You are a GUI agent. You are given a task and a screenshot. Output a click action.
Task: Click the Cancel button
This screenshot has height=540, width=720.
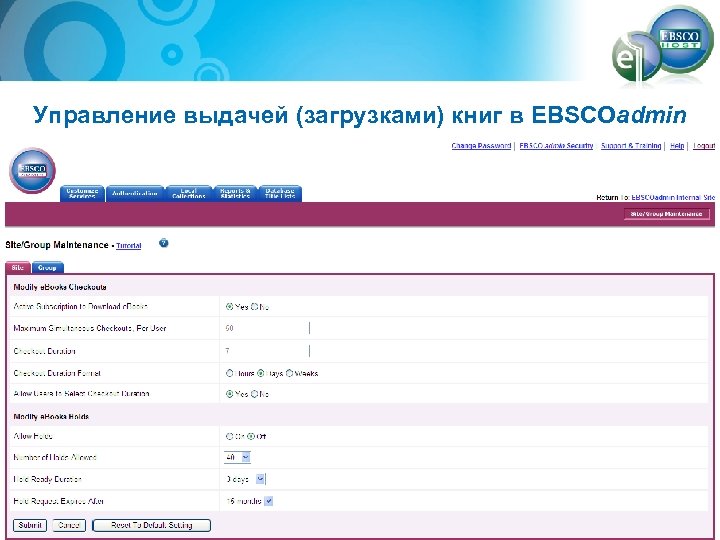69,525
